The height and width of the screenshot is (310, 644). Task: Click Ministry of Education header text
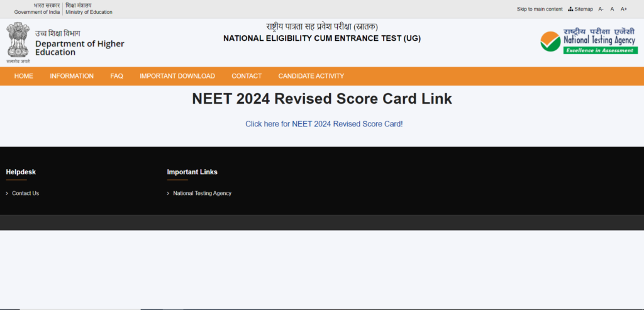click(x=89, y=13)
